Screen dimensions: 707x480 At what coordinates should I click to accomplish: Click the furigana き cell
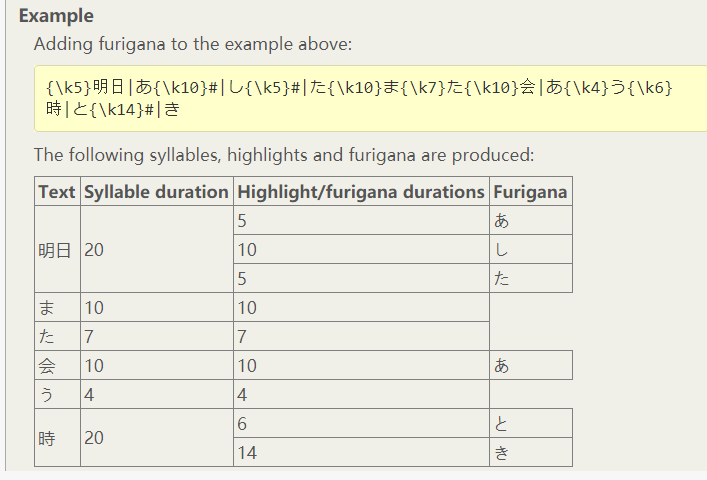click(531, 452)
